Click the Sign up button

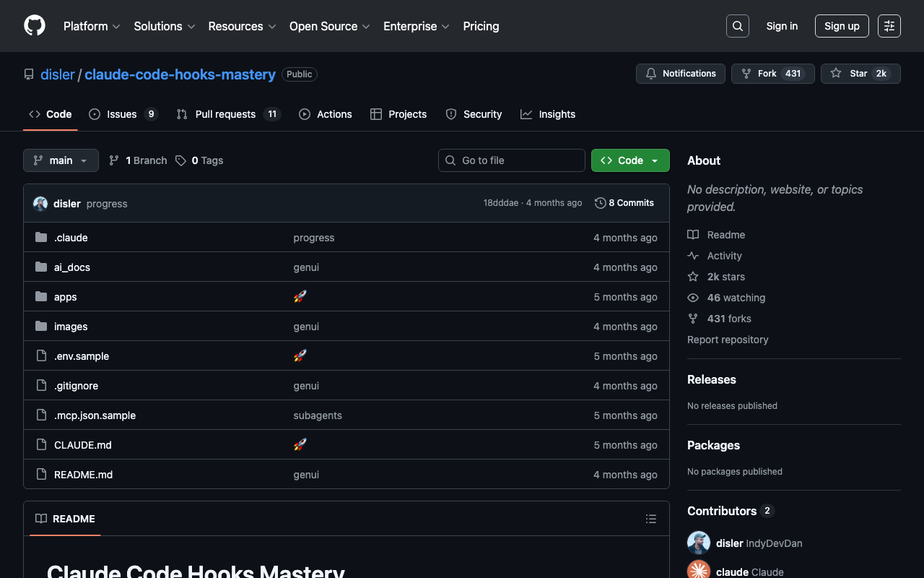pyautogui.click(x=841, y=26)
